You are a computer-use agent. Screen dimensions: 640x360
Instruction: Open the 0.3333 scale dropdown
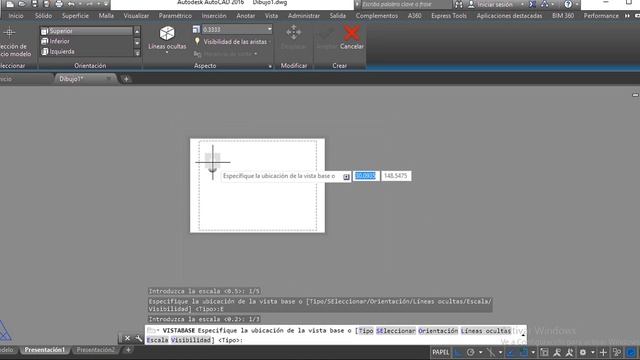[x=269, y=29]
